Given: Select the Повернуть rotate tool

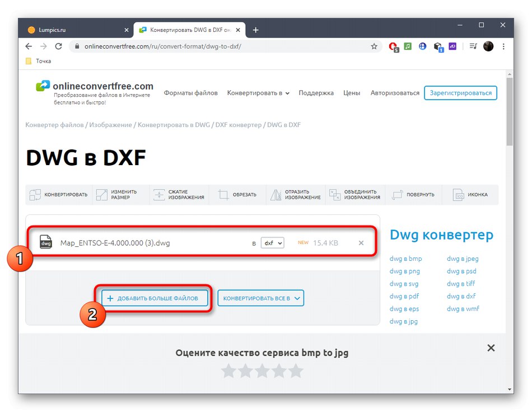Looking at the screenshot, I should pyautogui.click(x=414, y=195).
